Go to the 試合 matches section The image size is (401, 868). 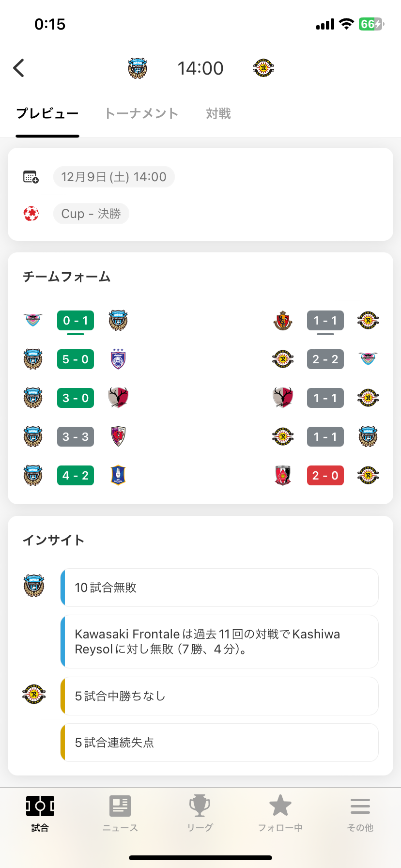coord(40,812)
